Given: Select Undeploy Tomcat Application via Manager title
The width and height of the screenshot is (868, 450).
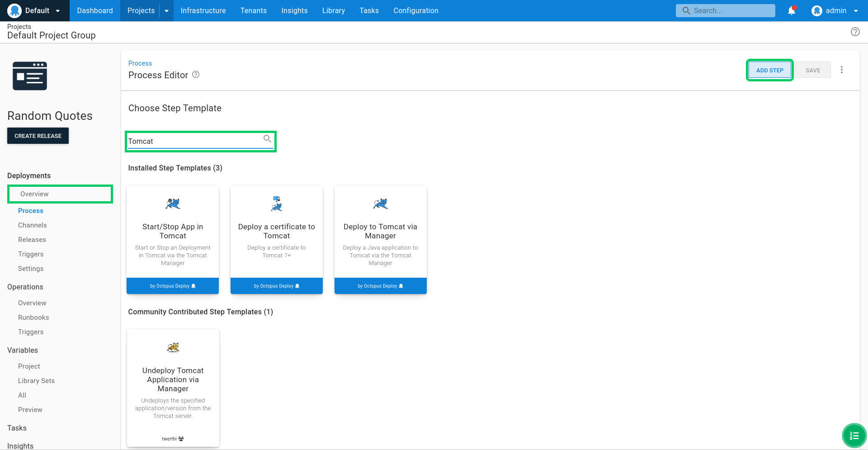Looking at the screenshot, I should click(173, 379).
